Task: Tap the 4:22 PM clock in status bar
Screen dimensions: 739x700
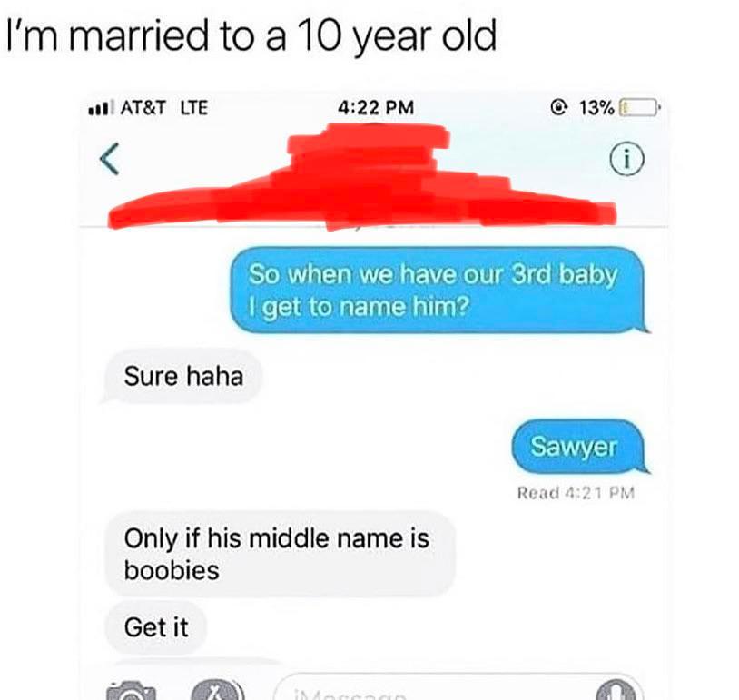Action: pyautogui.click(x=376, y=107)
